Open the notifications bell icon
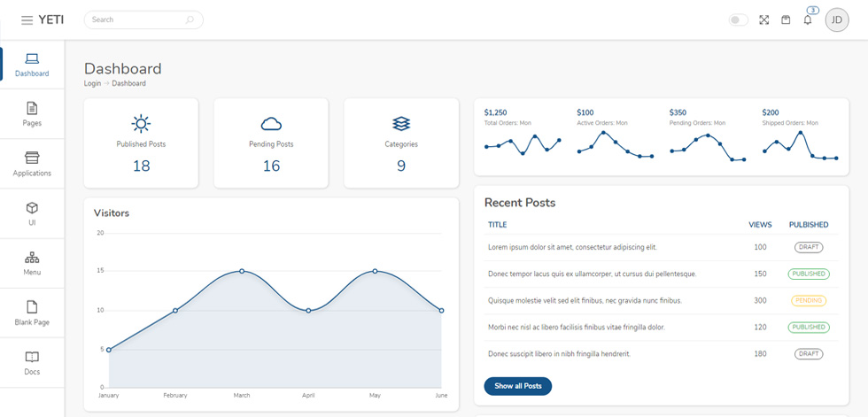The image size is (868, 417). (x=808, y=19)
